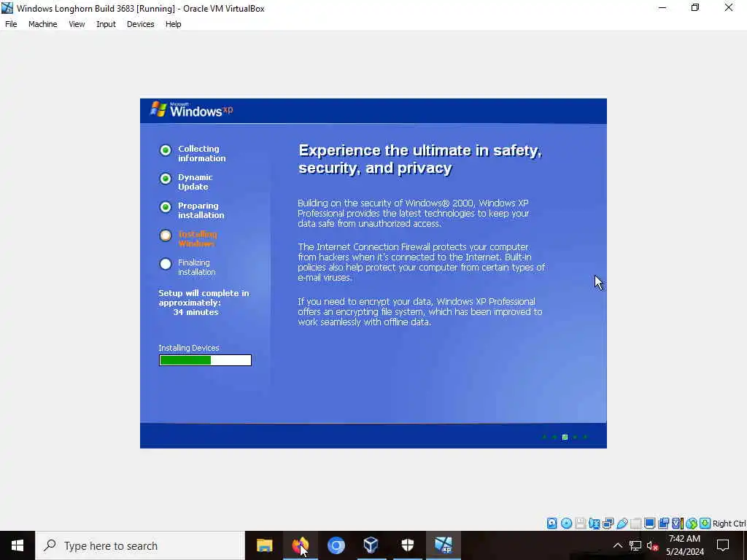747x560 pixels.
Task: Open Windows Security shield on taskbar
Action: pyautogui.click(x=407, y=545)
